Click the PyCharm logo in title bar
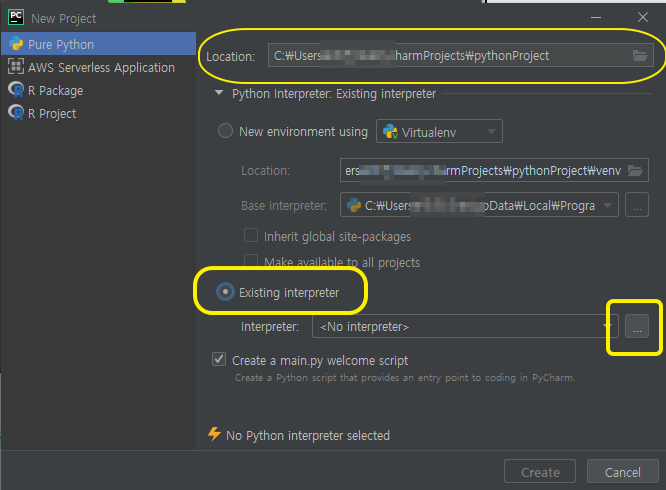The width and height of the screenshot is (666, 490). [16, 17]
